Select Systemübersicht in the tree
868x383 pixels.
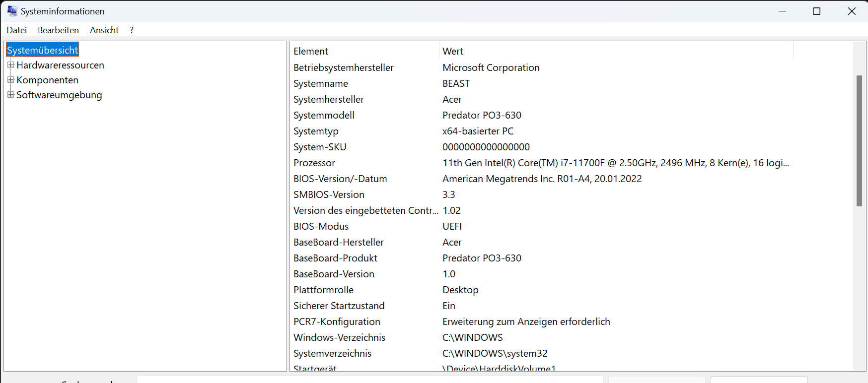[x=43, y=50]
